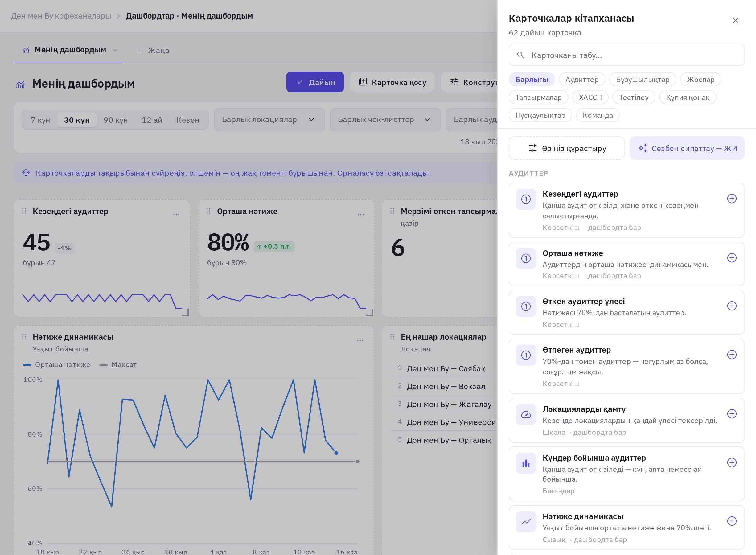Filter library by ХАССП chip
The image size is (756, 555).
(x=590, y=97)
